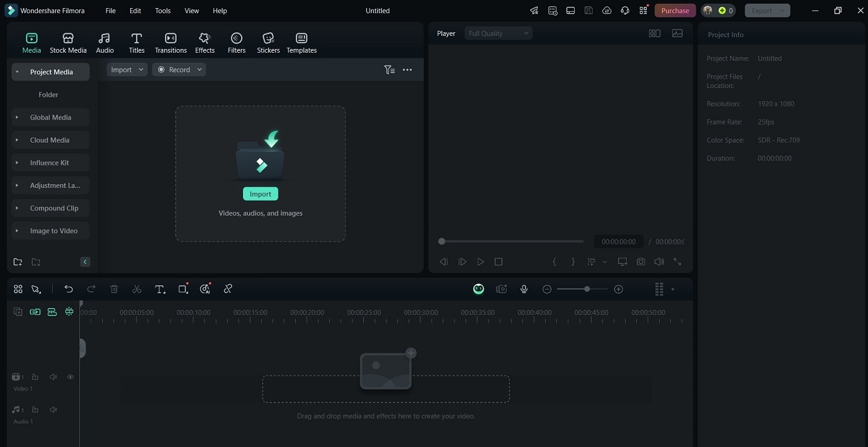Open the timeline layout grid icon
The width and height of the screenshot is (868, 447).
(x=18, y=289)
